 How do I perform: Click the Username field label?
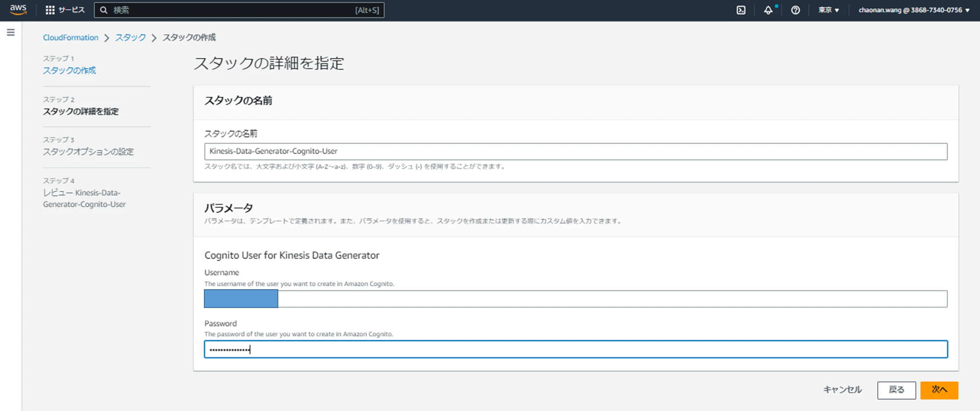pos(222,273)
